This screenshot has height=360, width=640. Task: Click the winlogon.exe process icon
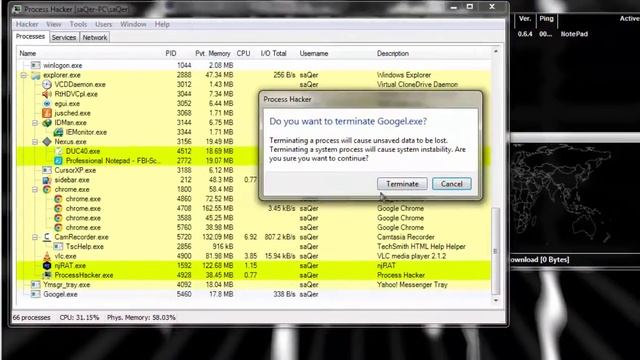pos(36,65)
